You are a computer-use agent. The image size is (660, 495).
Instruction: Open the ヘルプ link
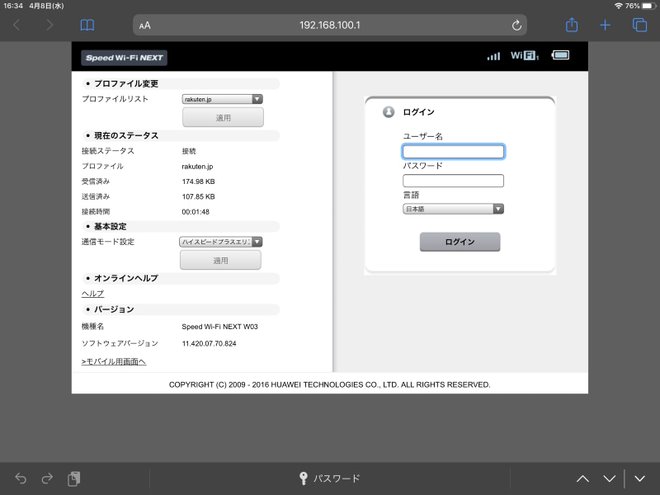pyautogui.click(x=93, y=293)
